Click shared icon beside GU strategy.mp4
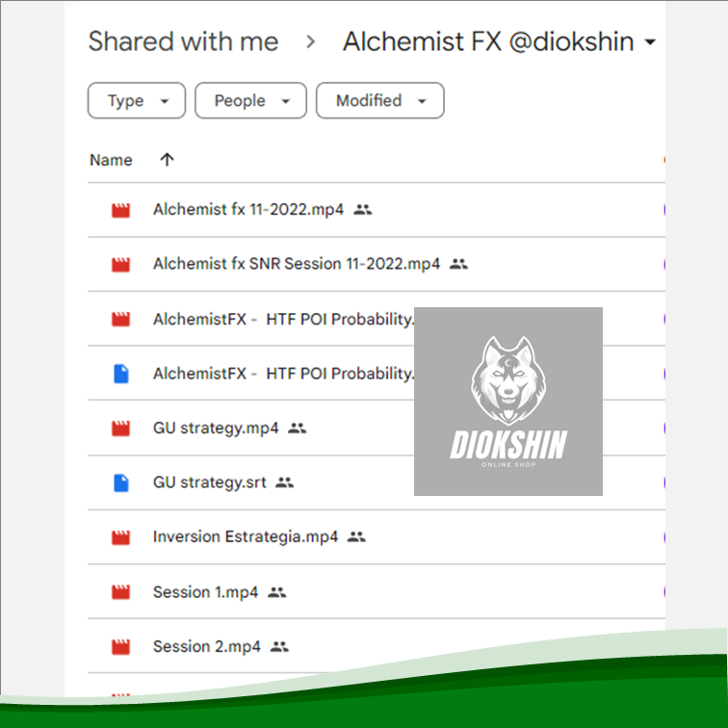728x728 pixels. 298,429
